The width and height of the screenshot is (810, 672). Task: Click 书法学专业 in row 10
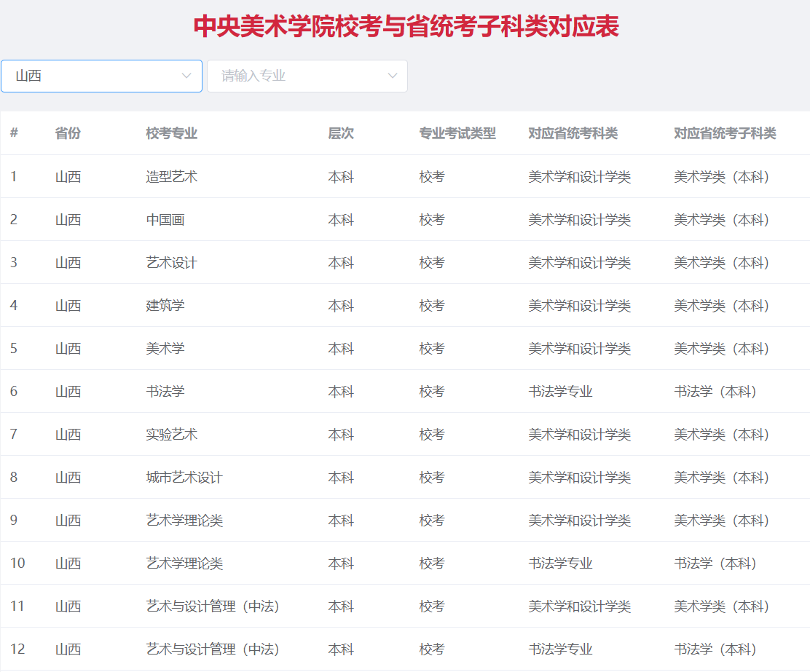point(560,563)
